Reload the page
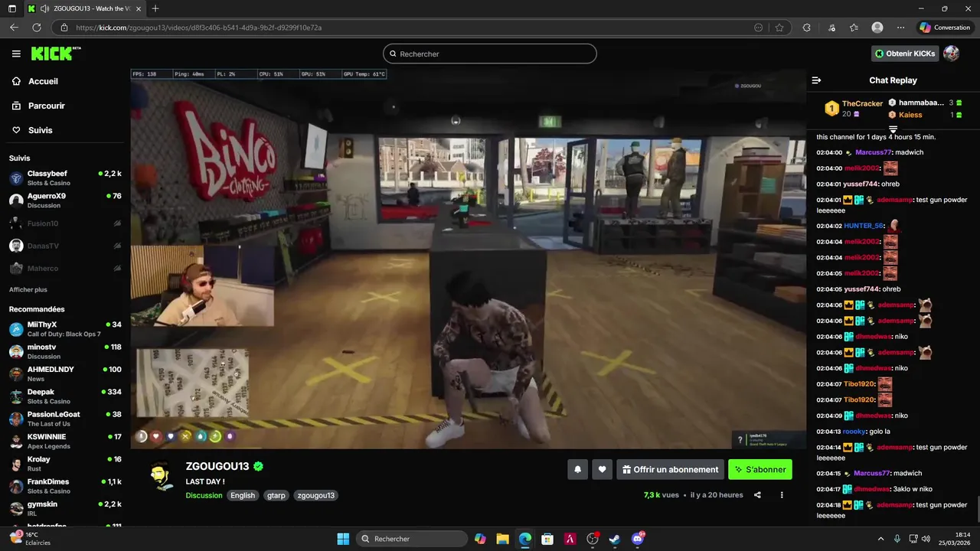This screenshot has height=551, width=980. pyautogui.click(x=37, y=28)
